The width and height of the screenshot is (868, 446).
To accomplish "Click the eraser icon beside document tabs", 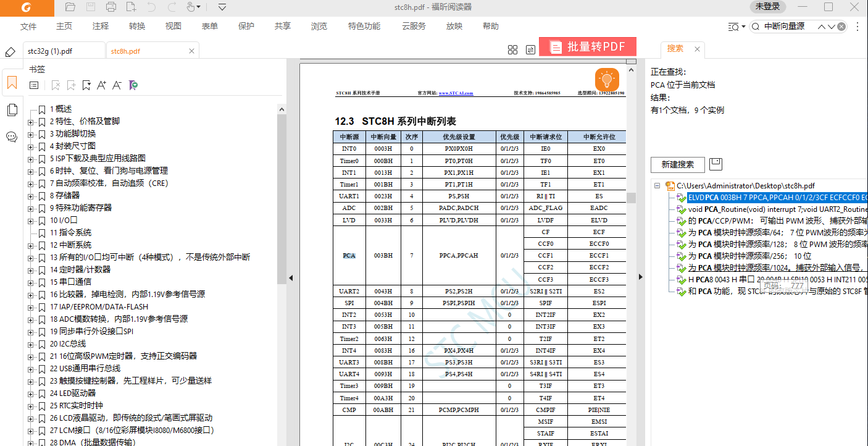I will click(10, 52).
